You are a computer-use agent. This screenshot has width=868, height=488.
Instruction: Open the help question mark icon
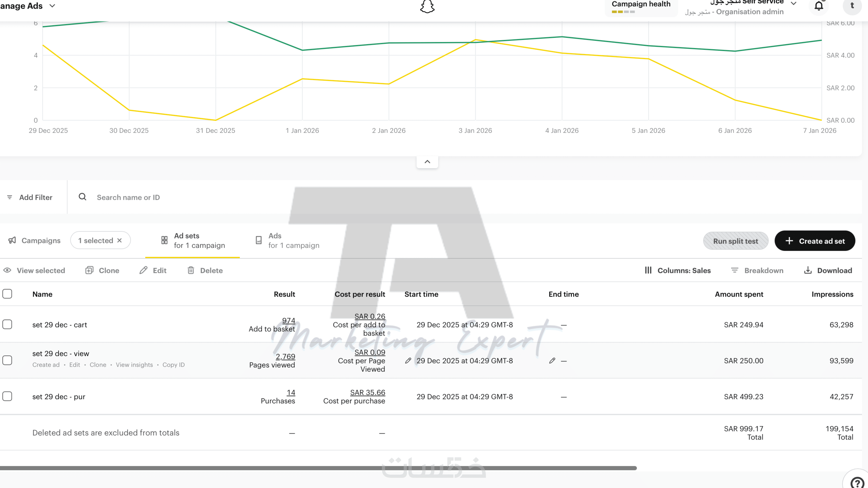pyautogui.click(x=857, y=482)
